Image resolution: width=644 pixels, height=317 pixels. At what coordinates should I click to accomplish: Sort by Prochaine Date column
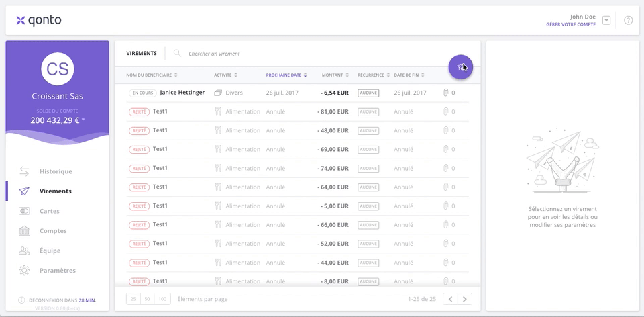[x=286, y=75]
